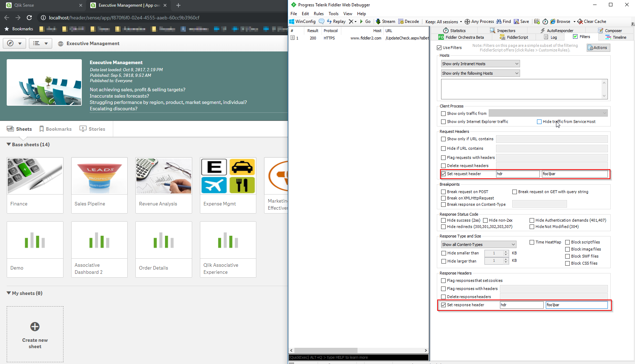Open the Qlik navigation dropdown arrow

coord(20,43)
